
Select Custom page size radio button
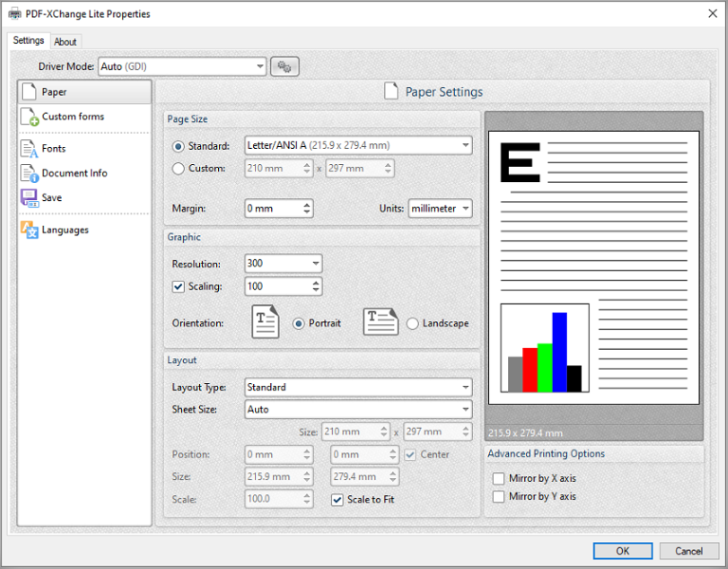coord(178,169)
